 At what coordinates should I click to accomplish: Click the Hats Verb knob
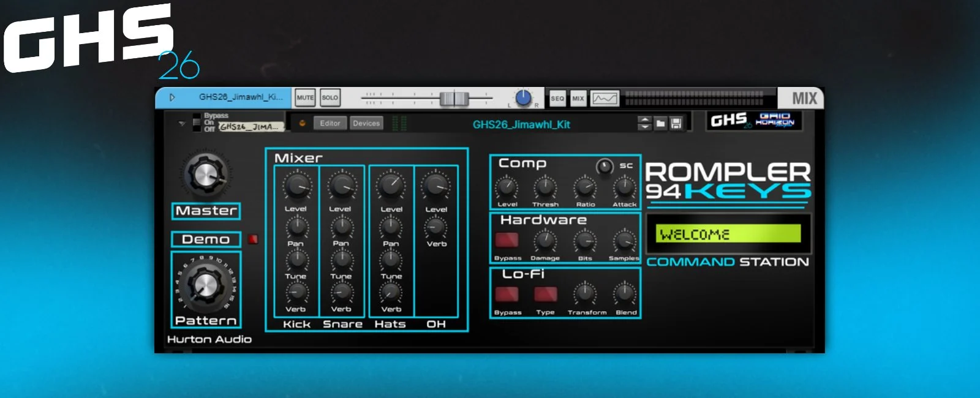click(391, 293)
